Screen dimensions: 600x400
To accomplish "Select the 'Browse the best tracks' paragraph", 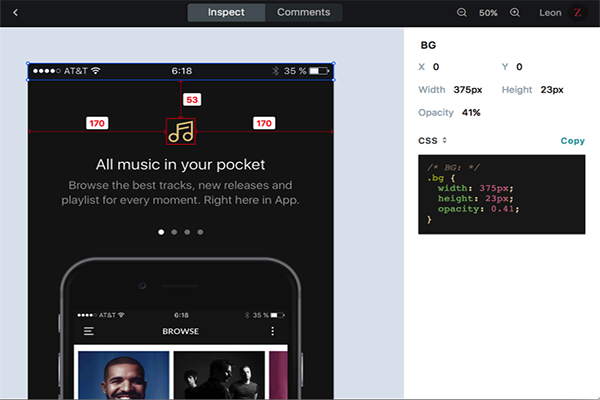I will click(x=180, y=193).
